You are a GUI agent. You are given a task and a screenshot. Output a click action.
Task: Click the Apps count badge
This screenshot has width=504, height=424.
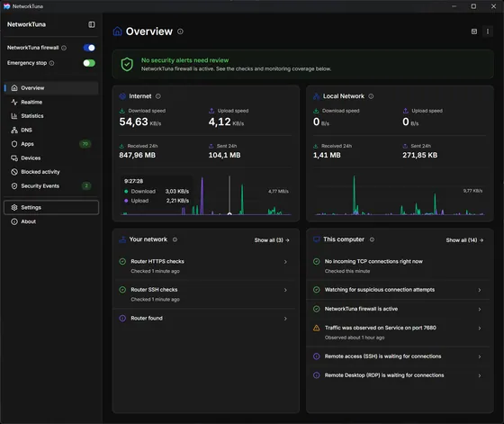(x=85, y=144)
